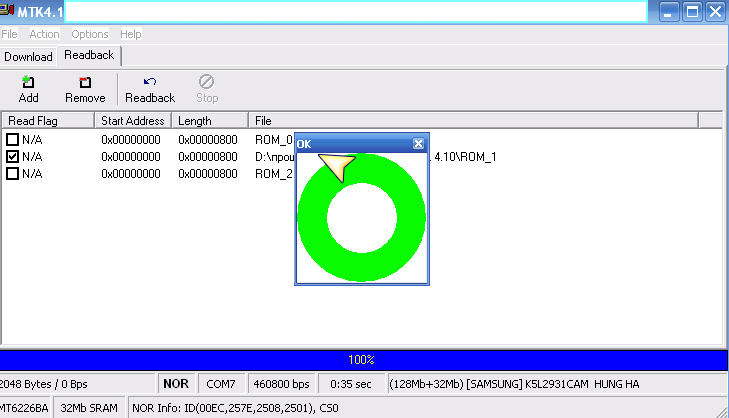
Task: Maximize the MTK4.1 window
Action: click(692, 12)
